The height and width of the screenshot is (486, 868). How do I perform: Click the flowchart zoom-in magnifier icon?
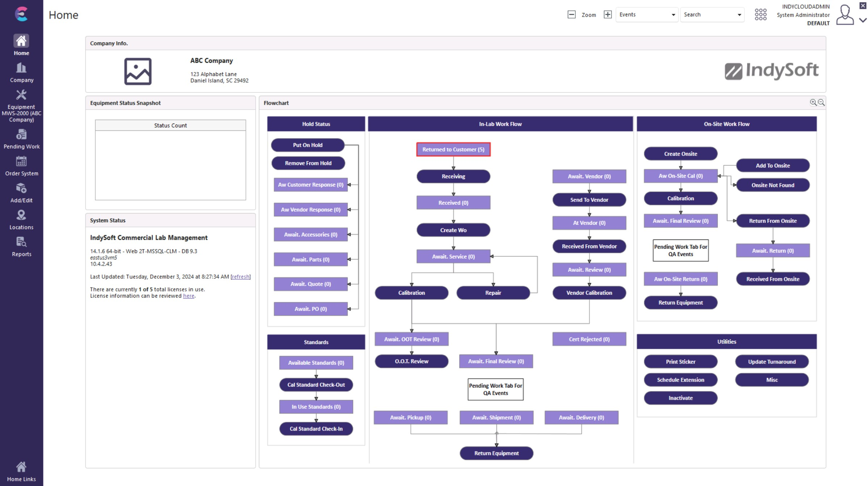813,103
